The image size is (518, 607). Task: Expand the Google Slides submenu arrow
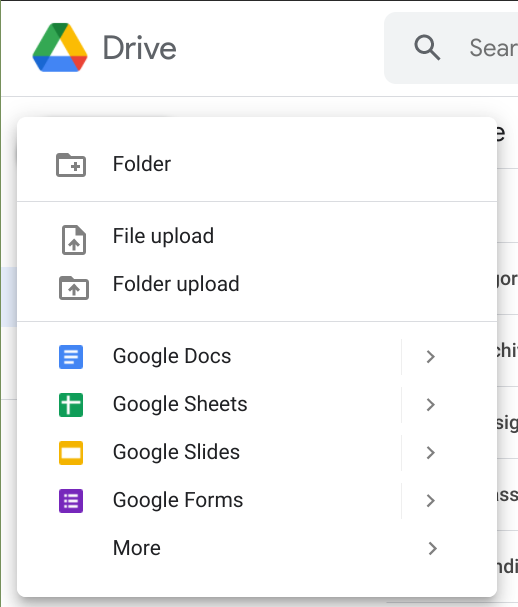pos(431,453)
